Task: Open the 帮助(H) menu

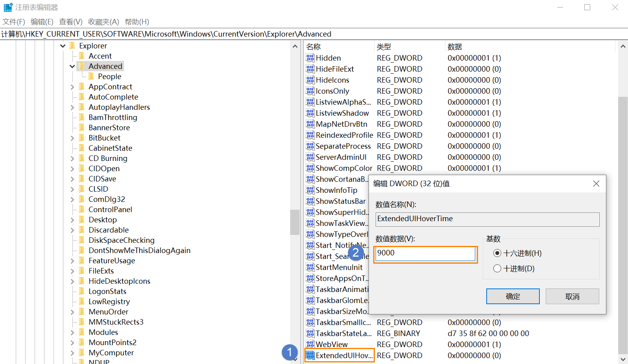Action: coord(137,22)
